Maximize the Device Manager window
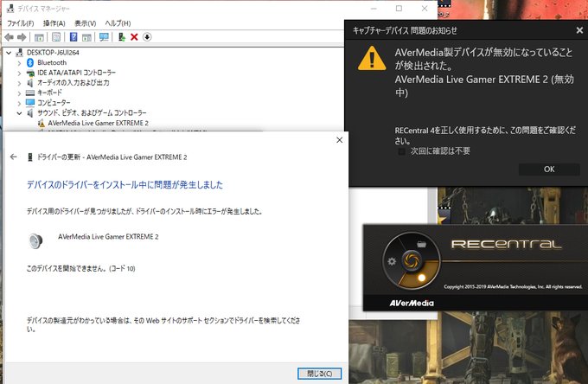The width and height of the screenshot is (588, 384). click(399, 9)
